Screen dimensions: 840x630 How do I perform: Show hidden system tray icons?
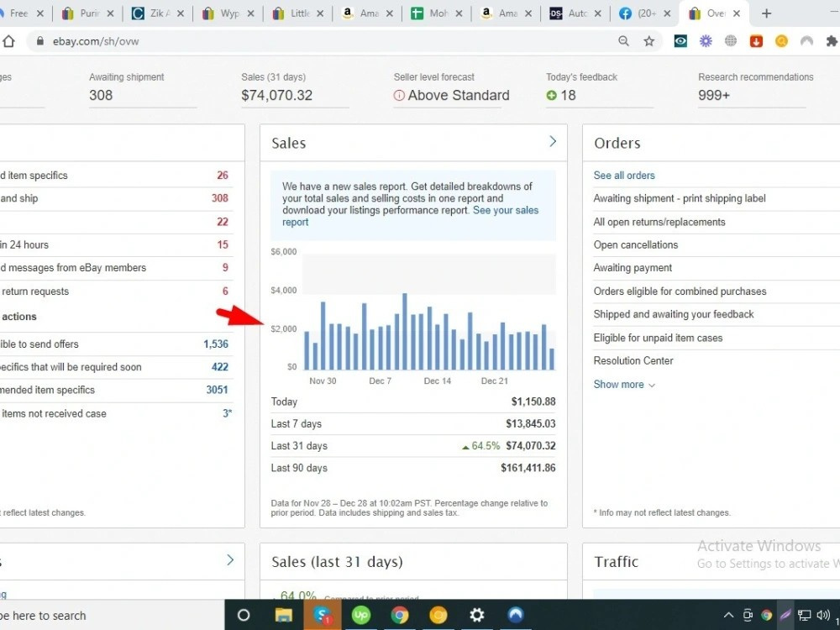[728, 615]
